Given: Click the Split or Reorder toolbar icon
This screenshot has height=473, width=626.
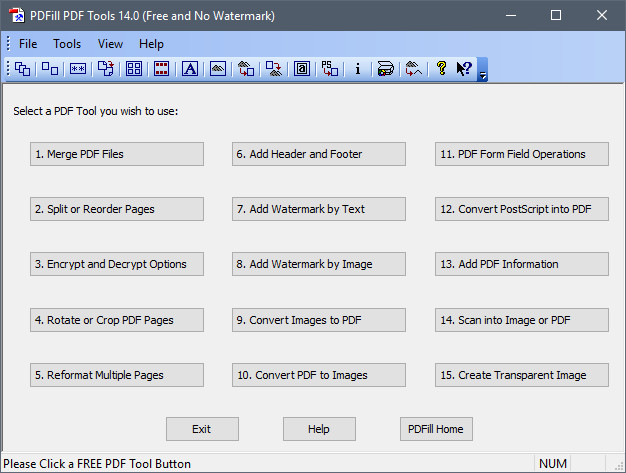Looking at the screenshot, I should click(x=50, y=69).
